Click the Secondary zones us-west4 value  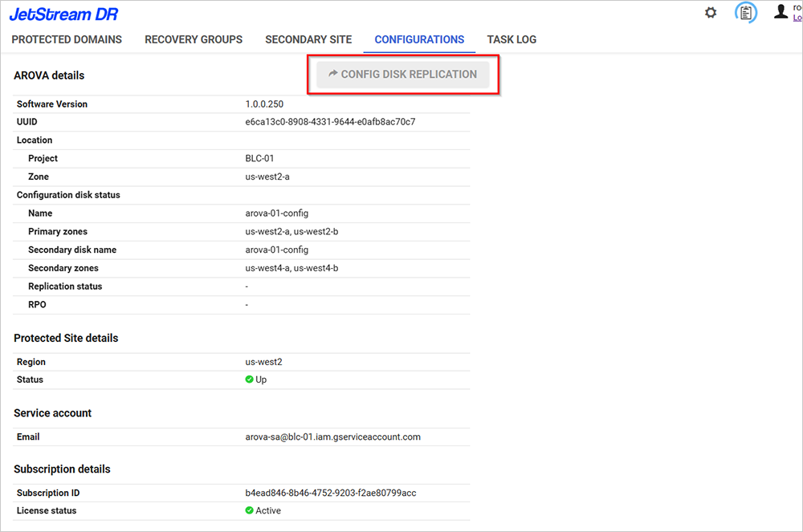point(291,268)
